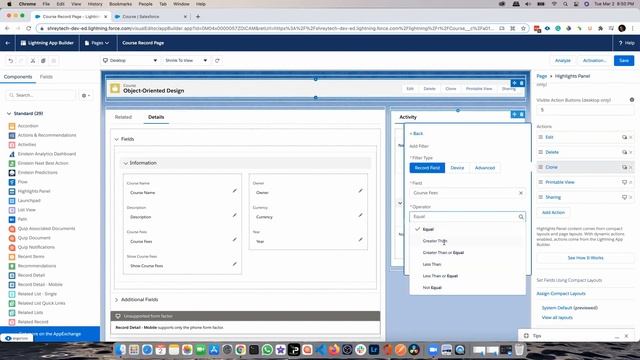Choose the Not Equal operator option
Image resolution: width=640 pixels, height=360 pixels.
(x=467, y=288)
